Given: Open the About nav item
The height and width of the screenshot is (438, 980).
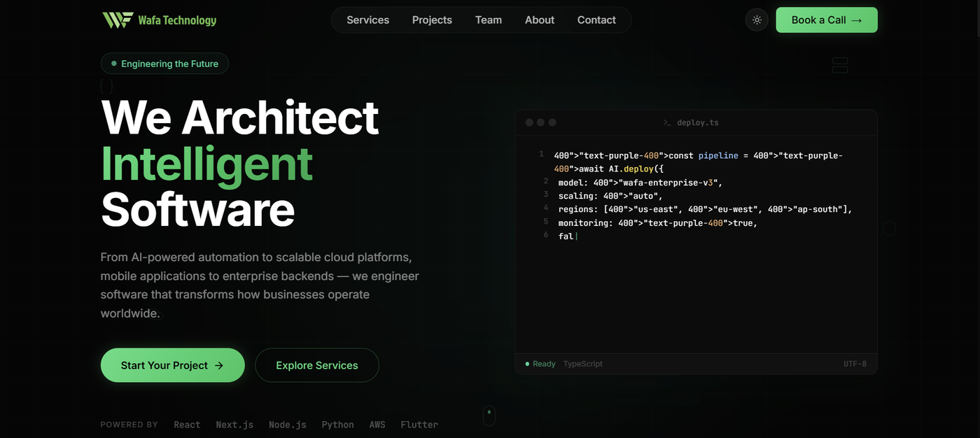Looking at the screenshot, I should 540,20.
